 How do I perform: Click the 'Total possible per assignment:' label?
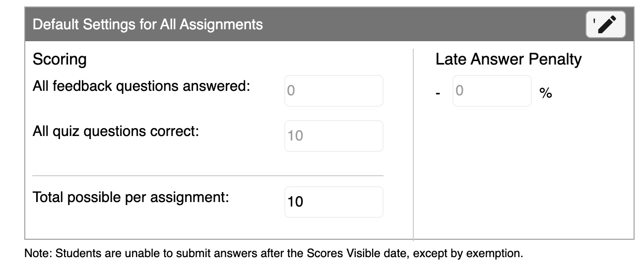click(x=131, y=198)
